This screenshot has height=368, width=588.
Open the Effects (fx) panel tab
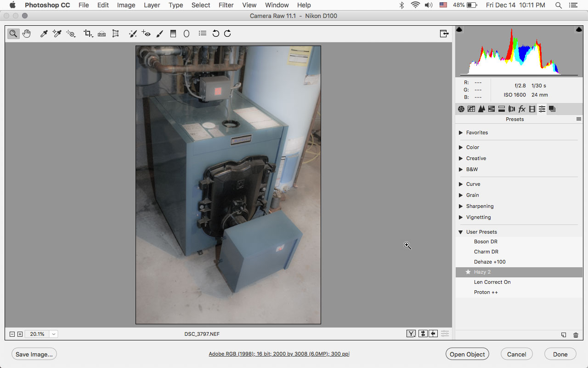click(522, 109)
